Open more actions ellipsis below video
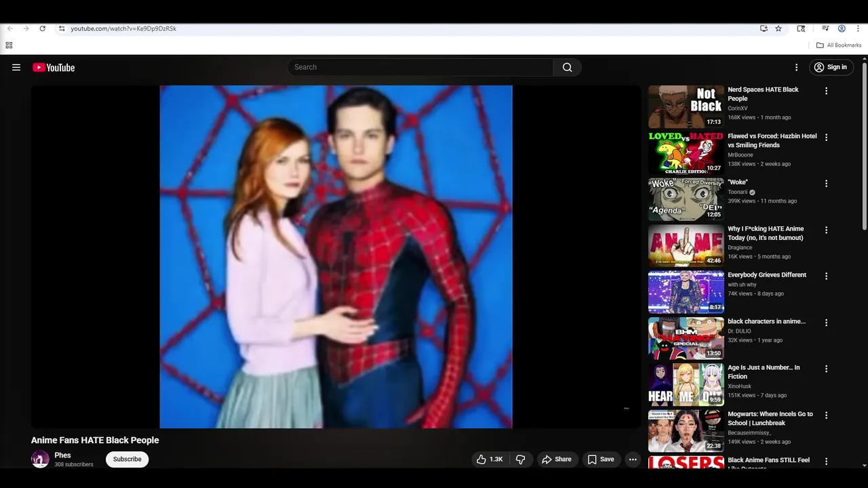 pos(633,460)
